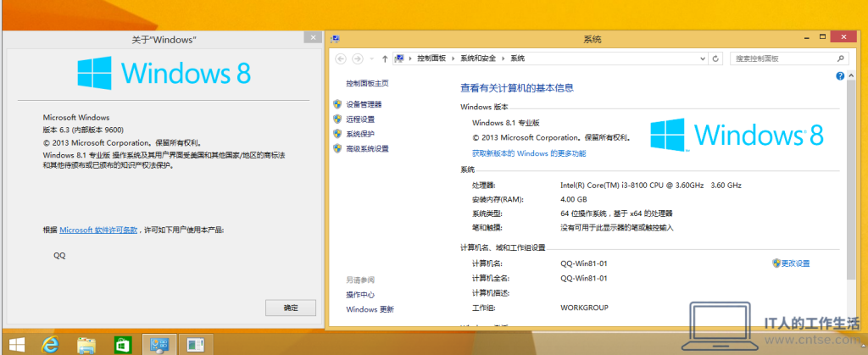Open 远程设置 link
868x355 pixels.
point(360,119)
